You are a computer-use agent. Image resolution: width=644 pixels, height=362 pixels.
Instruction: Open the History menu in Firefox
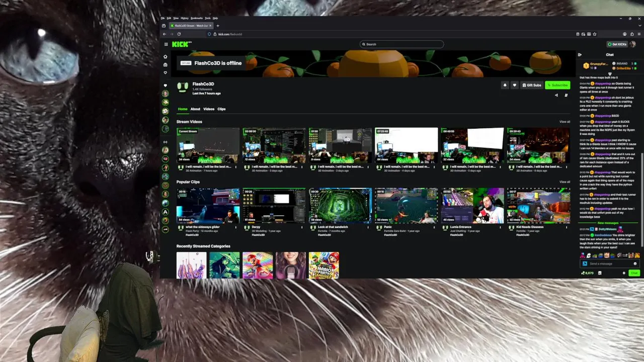[x=185, y=18]
